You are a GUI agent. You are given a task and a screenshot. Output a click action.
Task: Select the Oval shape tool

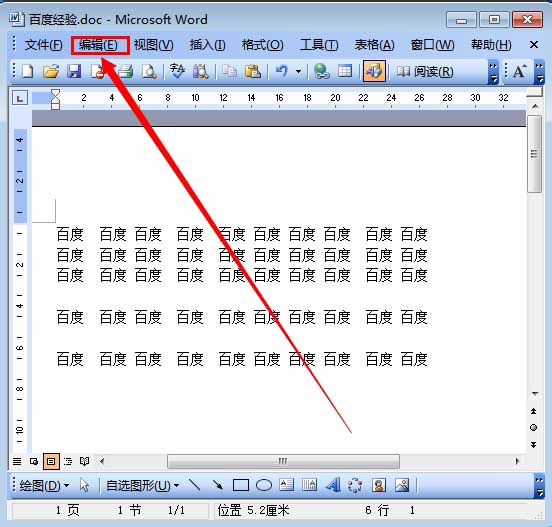point(264,485)
